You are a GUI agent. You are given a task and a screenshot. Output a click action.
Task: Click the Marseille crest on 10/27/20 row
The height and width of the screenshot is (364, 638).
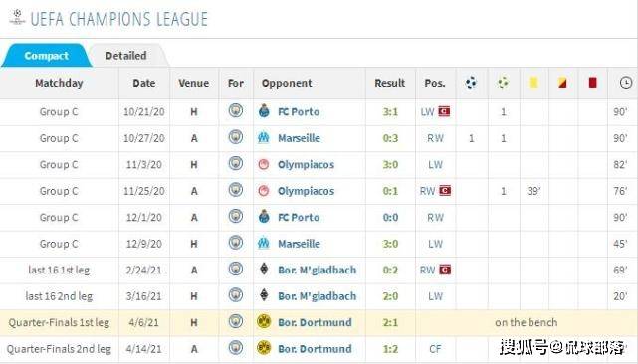[263, 138]
